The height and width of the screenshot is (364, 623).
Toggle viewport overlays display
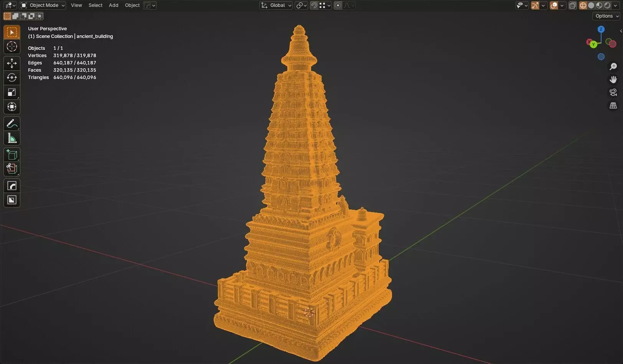click(x=554, y=5)
